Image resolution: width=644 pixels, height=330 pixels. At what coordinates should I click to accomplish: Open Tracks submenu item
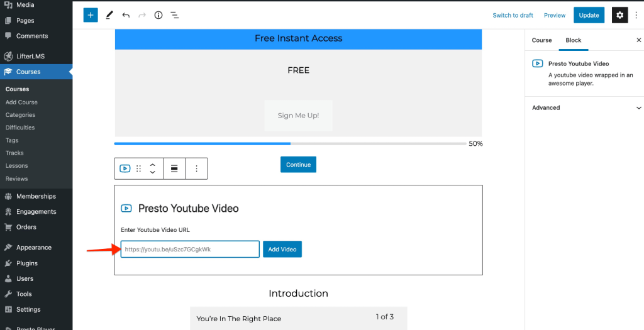click(x=14, y=153)
